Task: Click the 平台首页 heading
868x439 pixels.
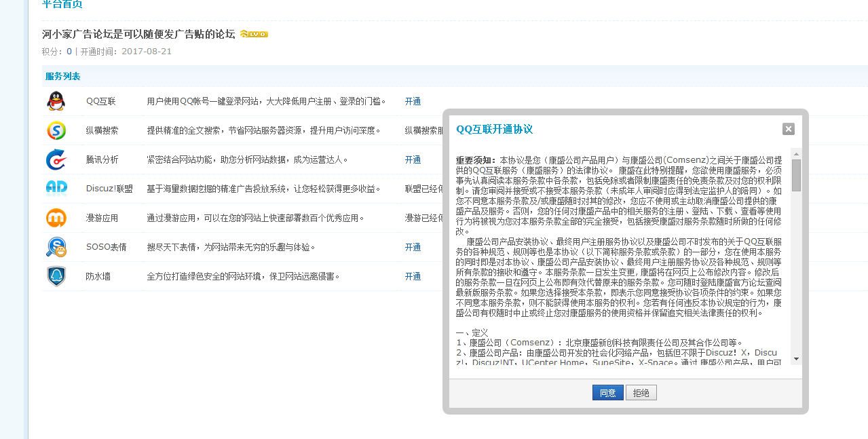Action: coord(62,4)
